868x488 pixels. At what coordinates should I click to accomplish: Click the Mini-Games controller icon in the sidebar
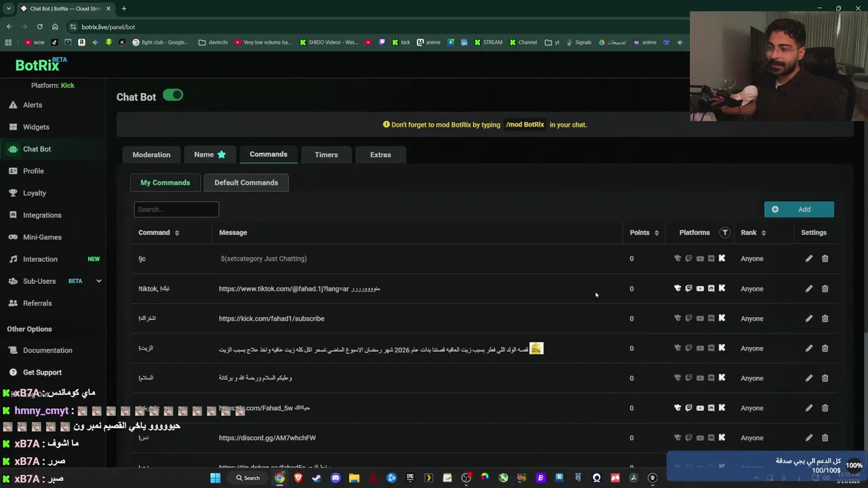coord(13,237)
